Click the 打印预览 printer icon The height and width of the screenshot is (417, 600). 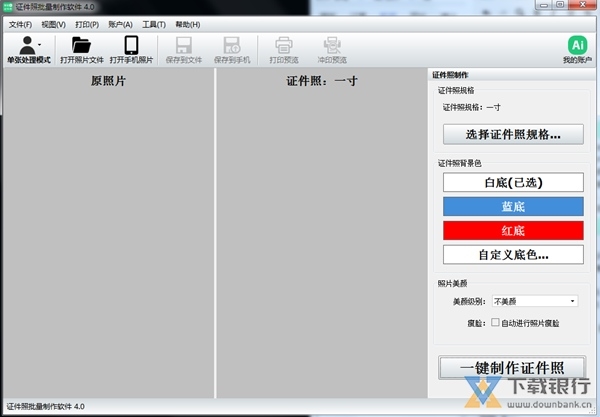tap(284, 45)
